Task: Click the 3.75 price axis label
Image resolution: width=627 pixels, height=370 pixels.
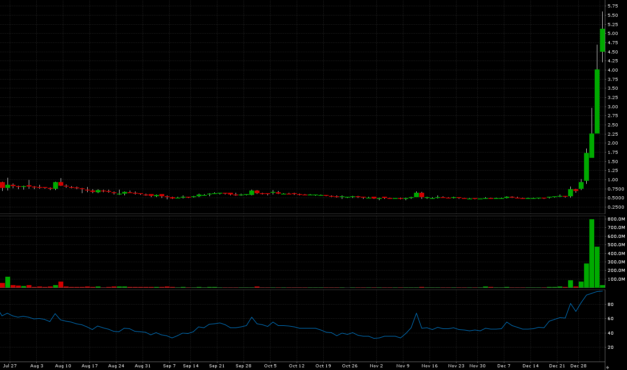Action: 613,79
